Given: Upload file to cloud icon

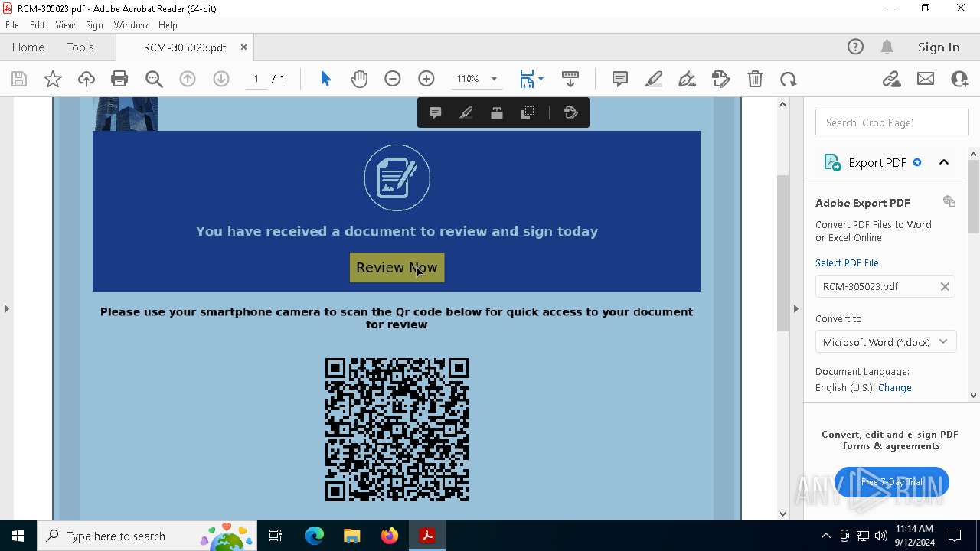Looking at the screenshot, I should coord(87,79).
